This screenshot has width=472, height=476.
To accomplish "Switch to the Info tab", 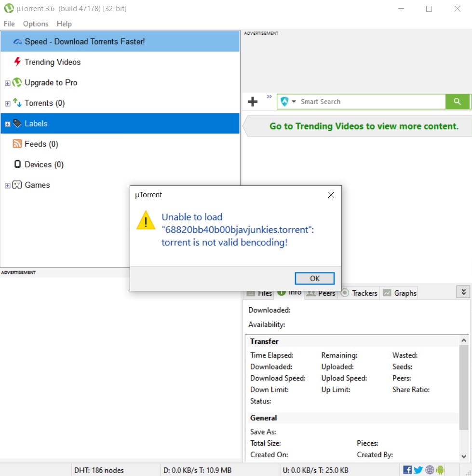I will click(x=289, y=293).
